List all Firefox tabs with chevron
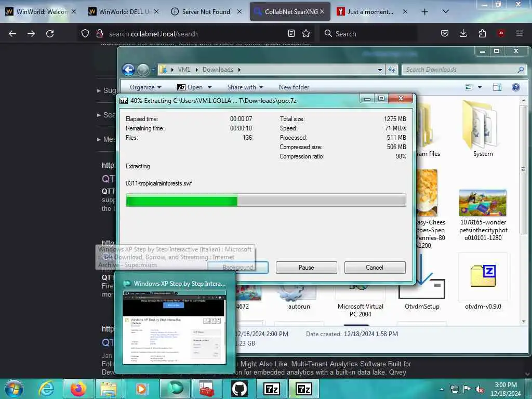Viewport: 532px width, 399px height. (x=446, y=11)
